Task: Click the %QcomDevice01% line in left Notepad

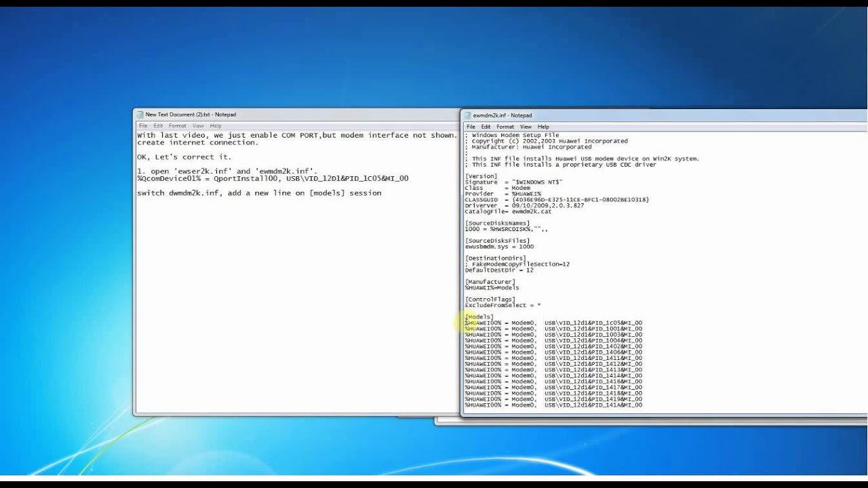Action: pos(273,178)
